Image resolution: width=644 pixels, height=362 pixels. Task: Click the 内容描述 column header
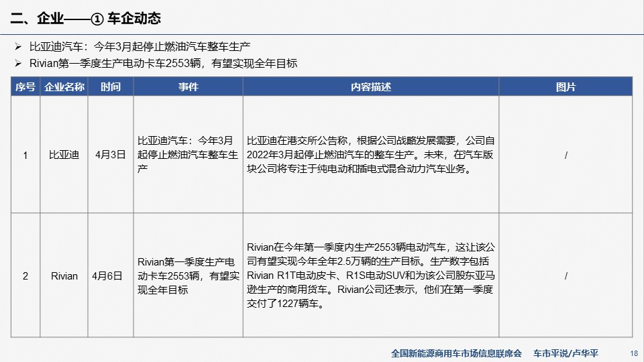point(371,86)
